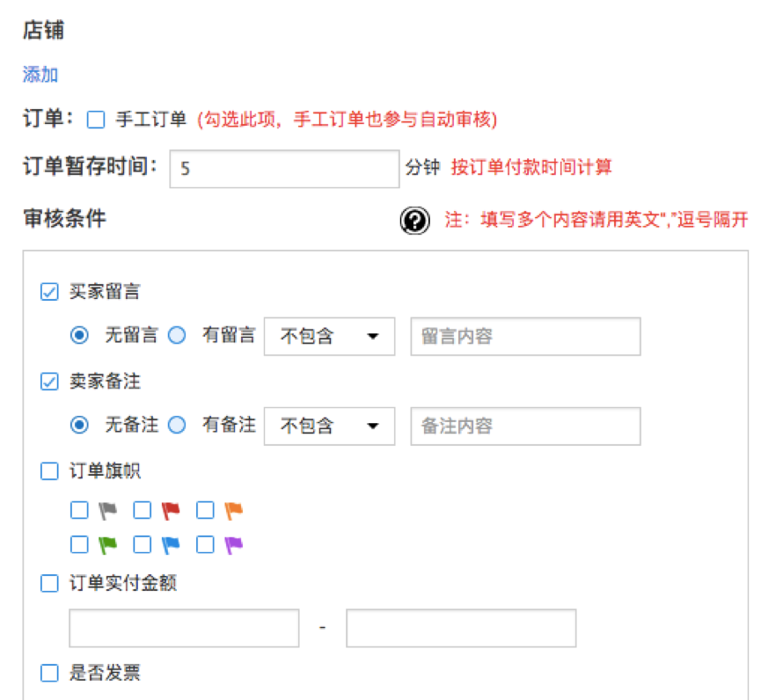Screen dimensions: 761x700
Task: Click the purple flag icon
Action: (x=233, y=545)
